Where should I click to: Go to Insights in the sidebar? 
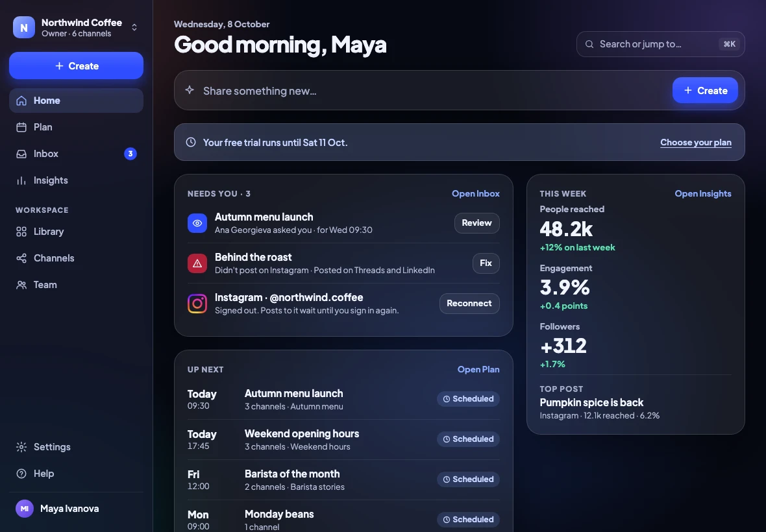pyautogui.click(x=76, y=180)
